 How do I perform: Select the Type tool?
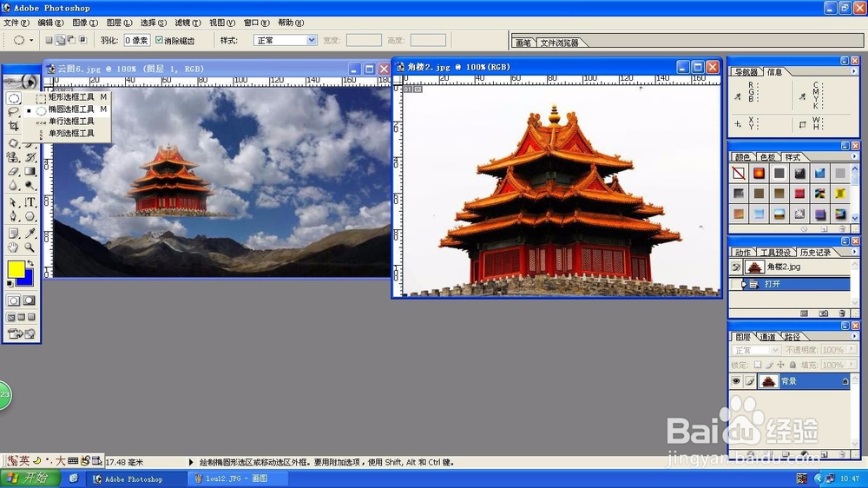point(30,202)
